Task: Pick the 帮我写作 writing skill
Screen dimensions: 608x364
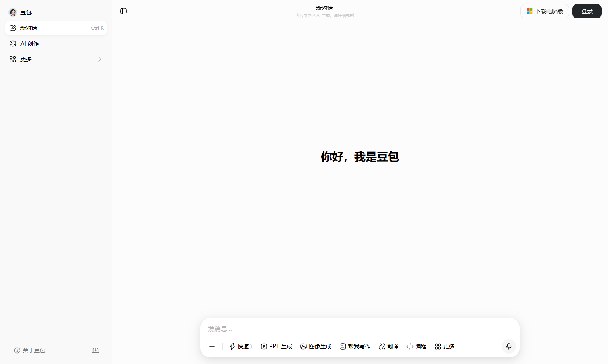Action: tap(355, 346)
